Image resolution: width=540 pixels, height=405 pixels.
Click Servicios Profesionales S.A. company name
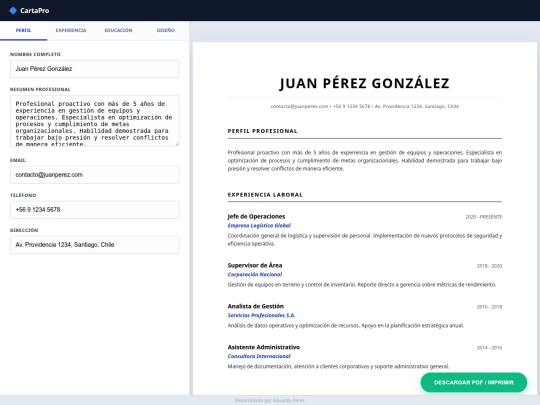coord(261,315)
